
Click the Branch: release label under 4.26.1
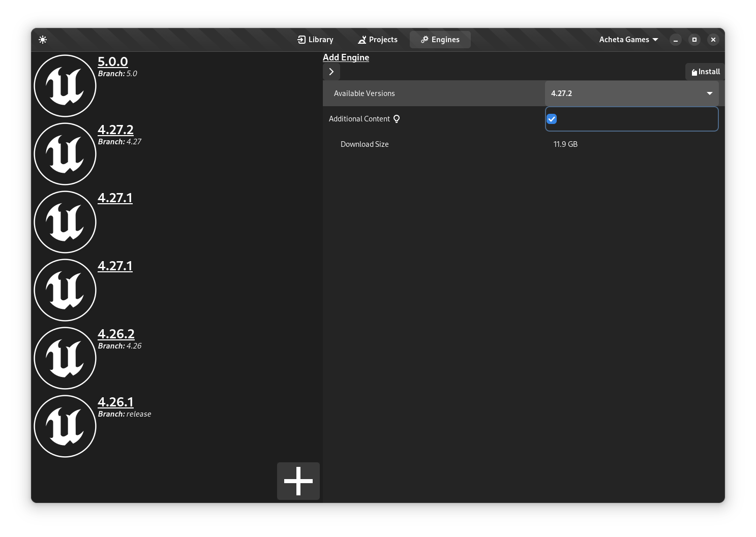pyautogui.click(x=125, y=414)
